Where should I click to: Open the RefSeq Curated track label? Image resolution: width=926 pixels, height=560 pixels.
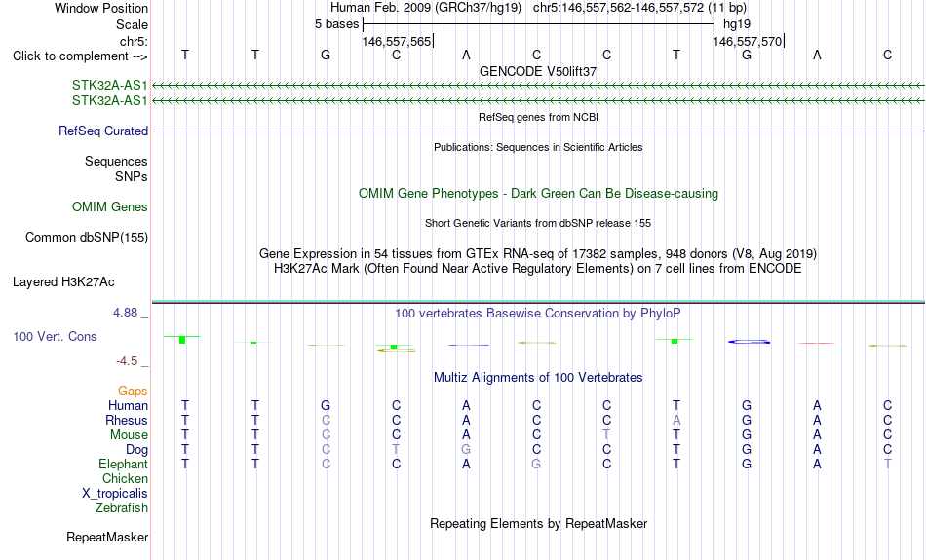pyautogui.click(x=103, y=131)
